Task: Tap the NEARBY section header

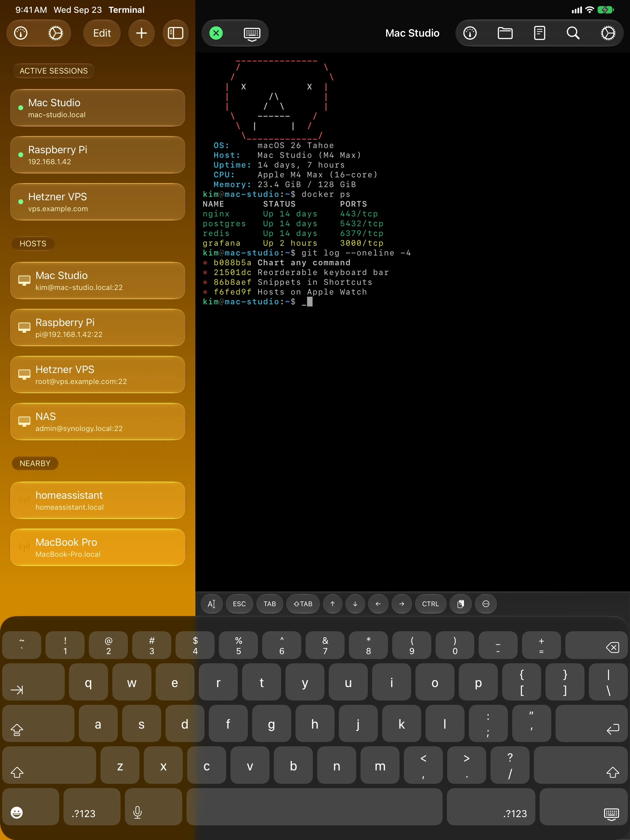Action: [35, 463]
